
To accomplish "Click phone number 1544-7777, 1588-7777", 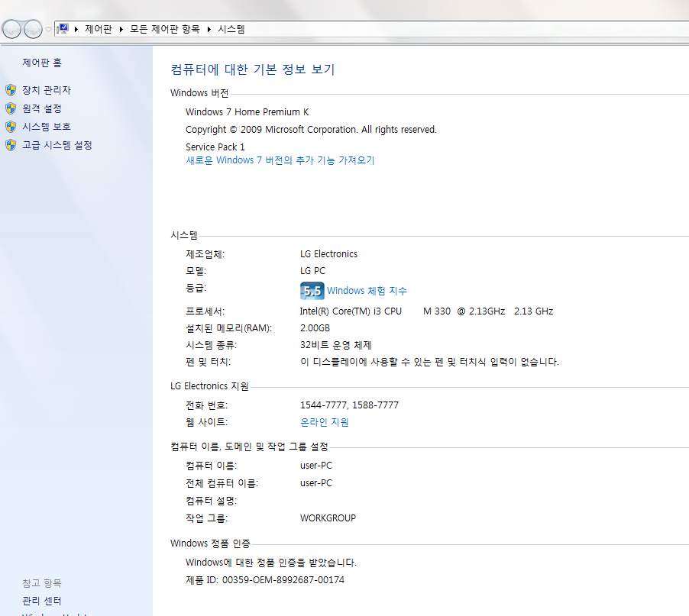I will 349,405.
